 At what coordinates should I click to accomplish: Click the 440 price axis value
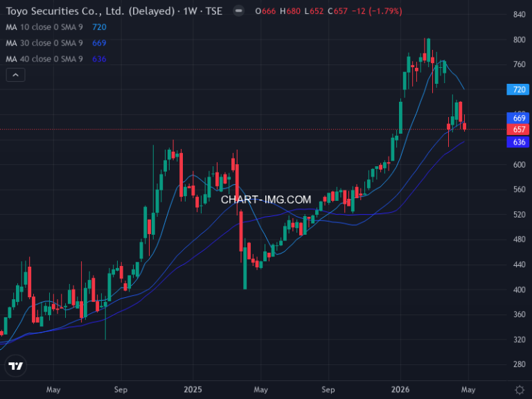coord(520,265)
